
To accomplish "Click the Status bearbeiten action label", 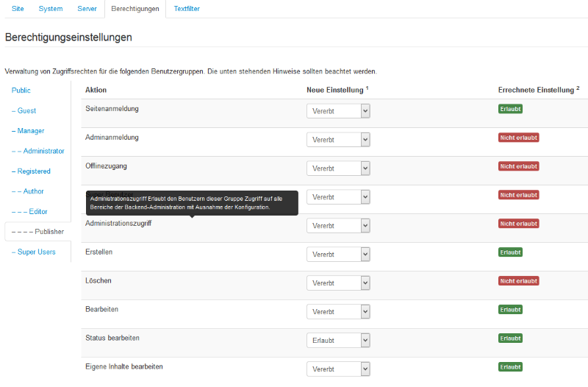I will [112, 338].
